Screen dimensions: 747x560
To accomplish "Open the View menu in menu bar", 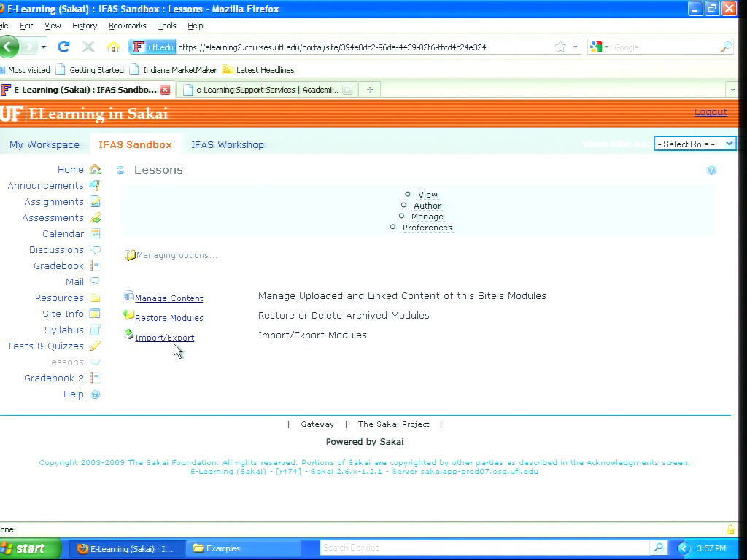I will pyautogui.click(x=53, y=26).
